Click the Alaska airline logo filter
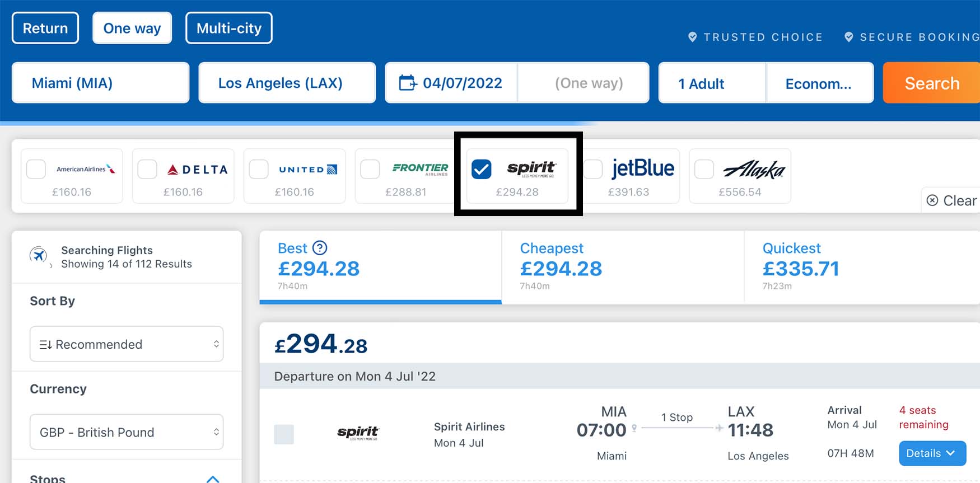980x483 pixels. click(x=754, y=169)
